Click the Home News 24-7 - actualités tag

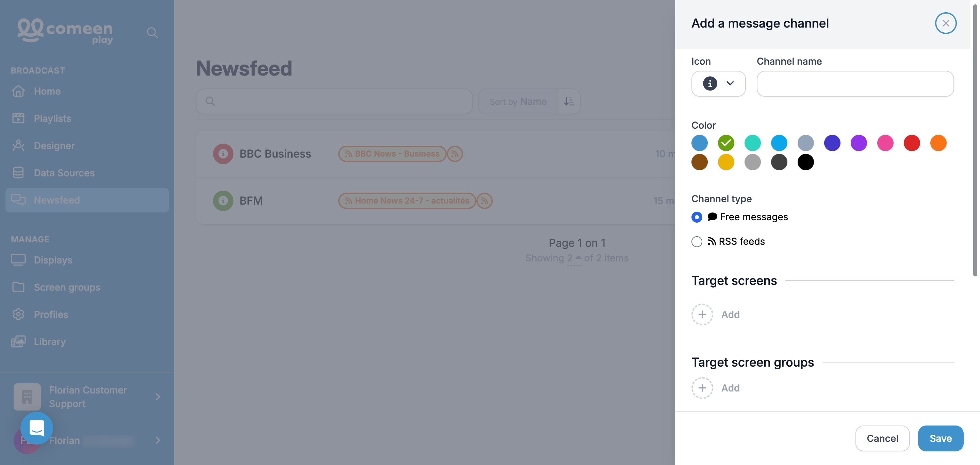point(407,201)
